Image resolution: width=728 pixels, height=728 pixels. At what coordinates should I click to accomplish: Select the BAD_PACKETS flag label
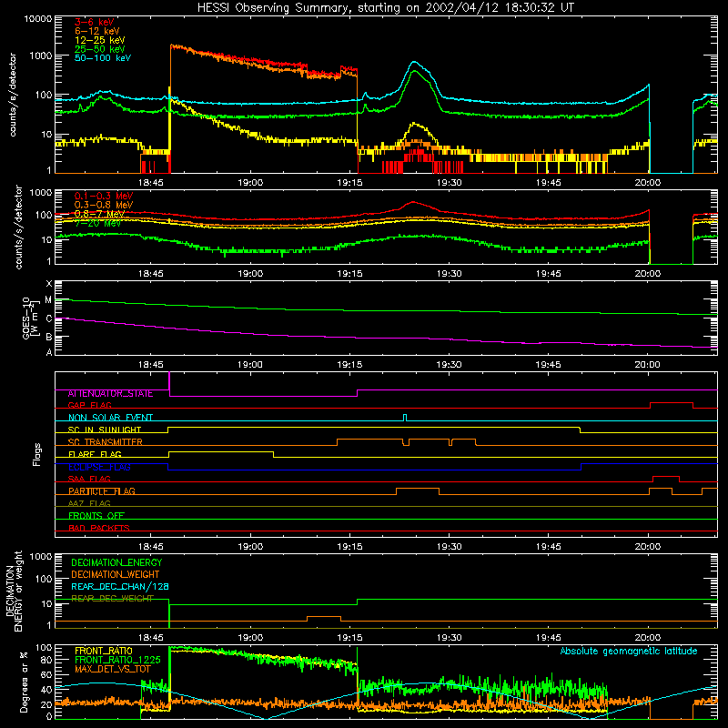click(99, 528)
